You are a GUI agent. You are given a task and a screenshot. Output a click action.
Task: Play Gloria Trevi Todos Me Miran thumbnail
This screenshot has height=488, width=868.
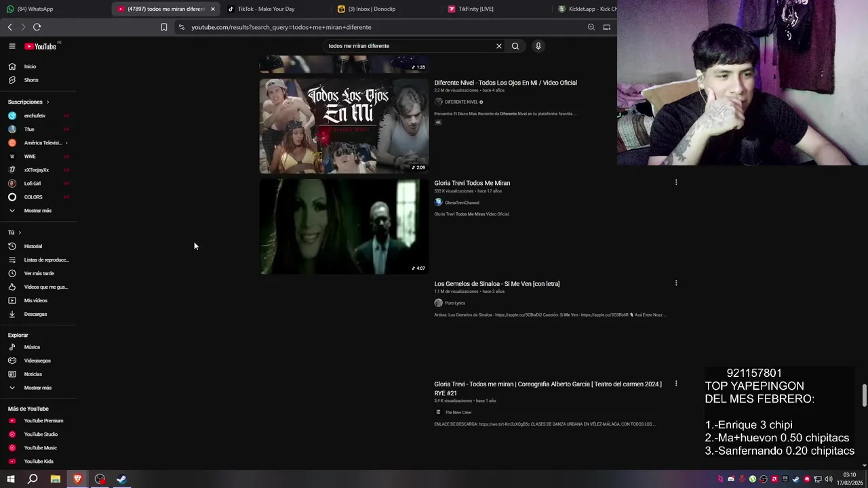click(344, 226)
